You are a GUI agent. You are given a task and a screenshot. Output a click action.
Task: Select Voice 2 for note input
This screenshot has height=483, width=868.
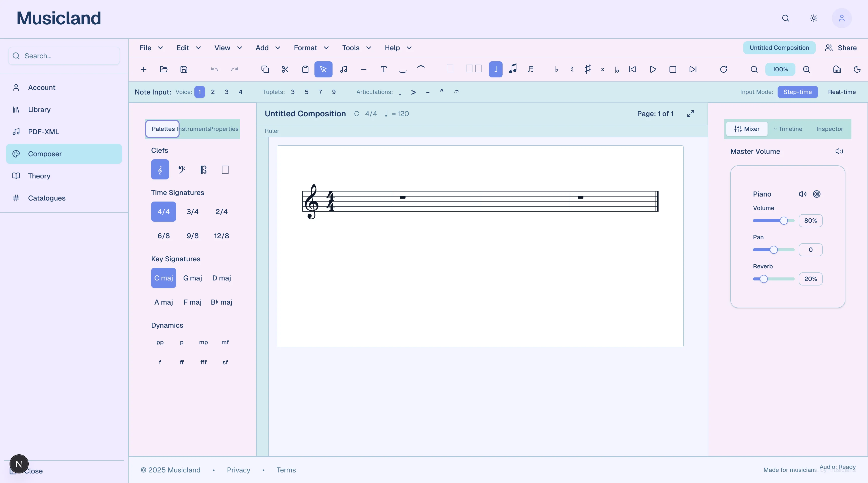pos(213,92)
